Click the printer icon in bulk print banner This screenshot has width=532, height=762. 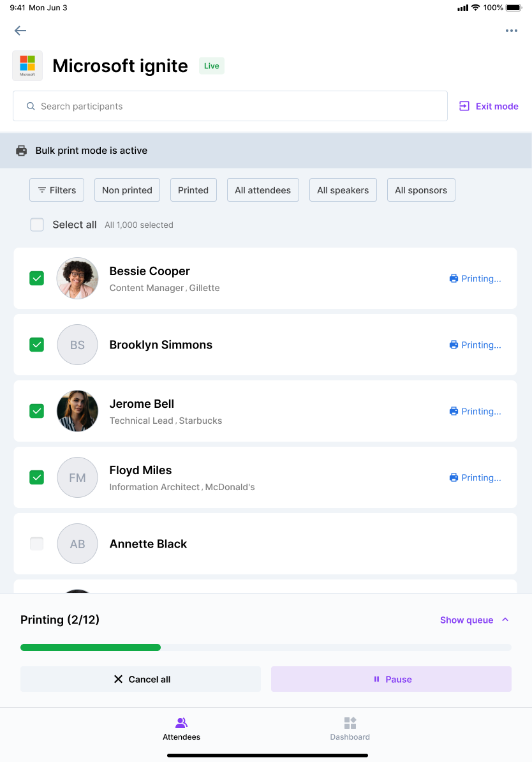coord(22,151)
